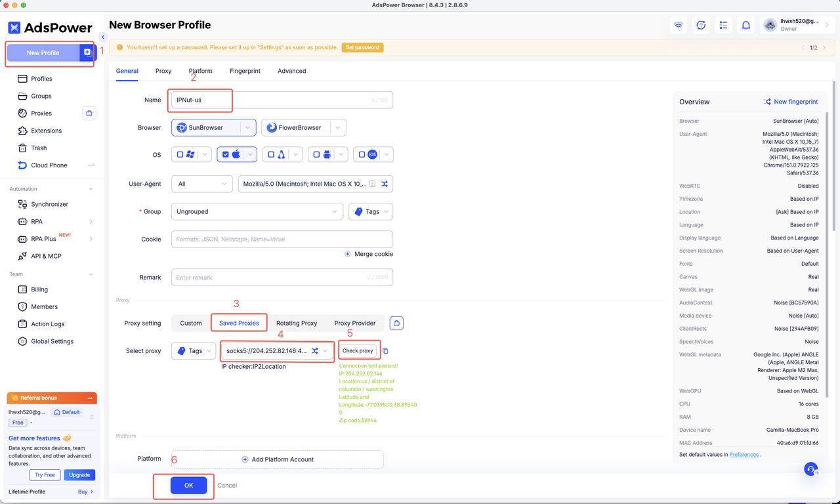Check the iOS checkbox
The image size is (840, 504).
(362, 155)
